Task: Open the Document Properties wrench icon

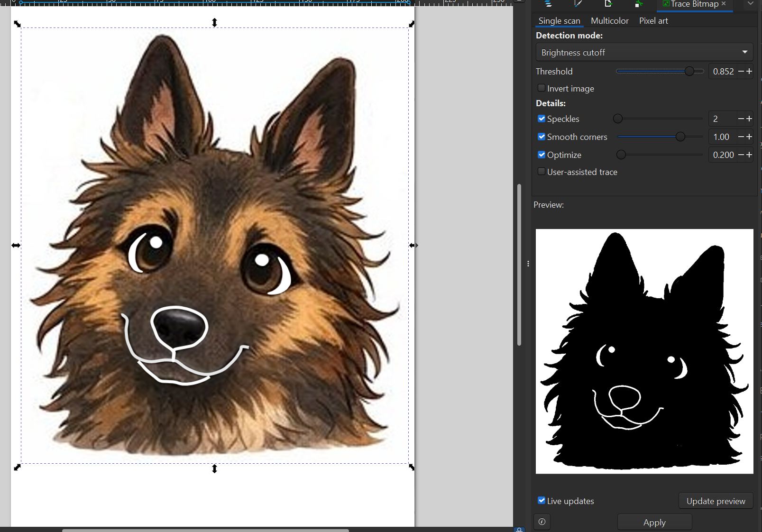Action: click(x=638, y=4)
